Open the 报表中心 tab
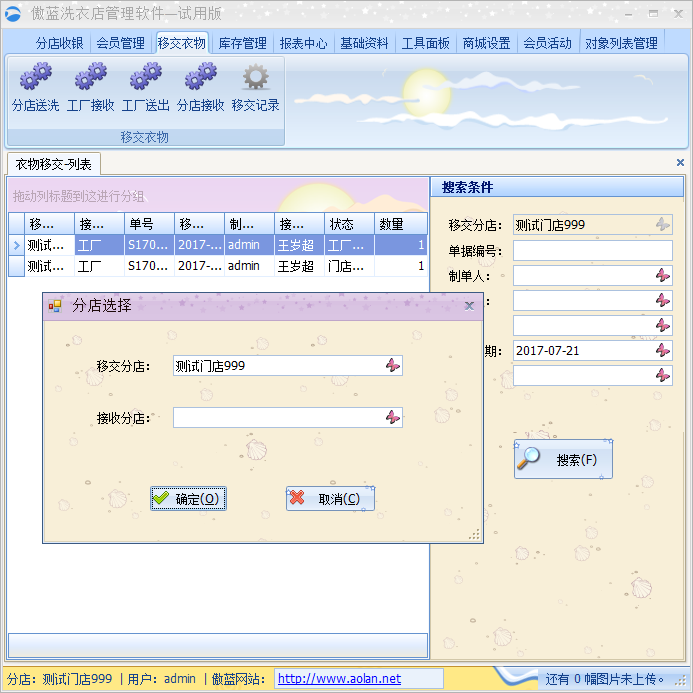 303,43
